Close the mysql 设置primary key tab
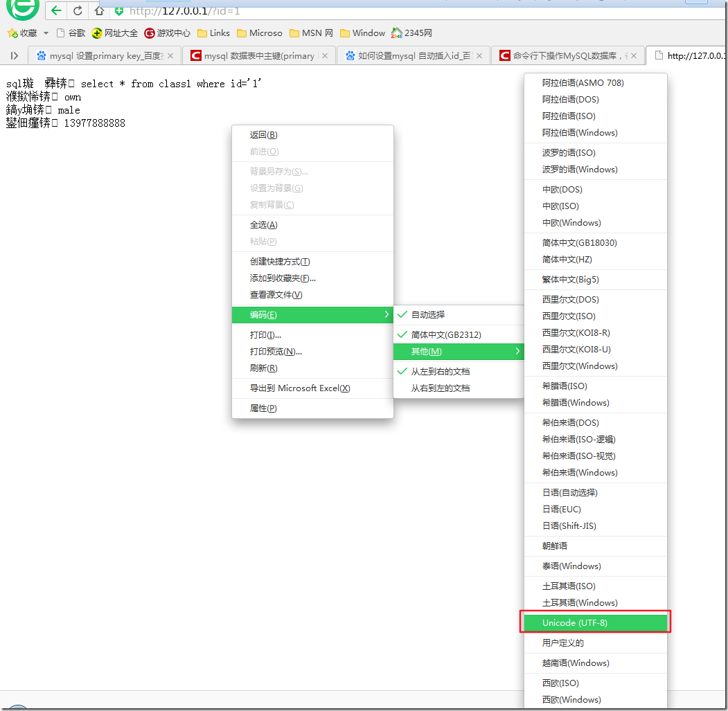Viewport: 728px width, 711px height. tap(171, 55)
